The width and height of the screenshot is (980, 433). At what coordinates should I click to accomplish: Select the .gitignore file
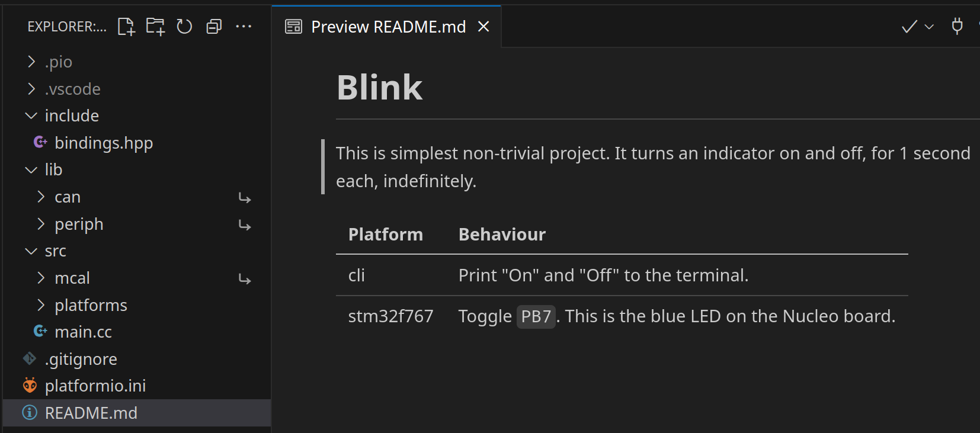point(81,360)
